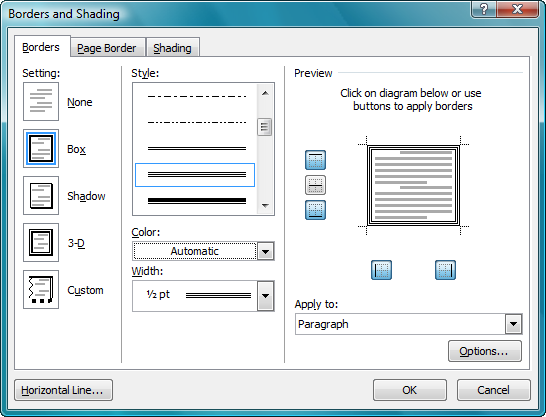The height and width of the screenshot is (417, 546).
Task: Switch to the Page Border tab
Action: tap(107, 48)
